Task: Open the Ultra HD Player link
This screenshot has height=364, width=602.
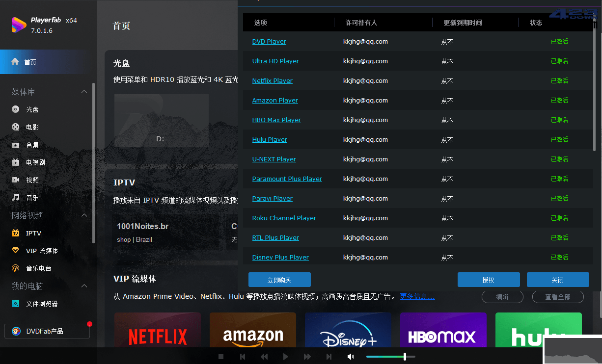Action: (x=275, y=61)
